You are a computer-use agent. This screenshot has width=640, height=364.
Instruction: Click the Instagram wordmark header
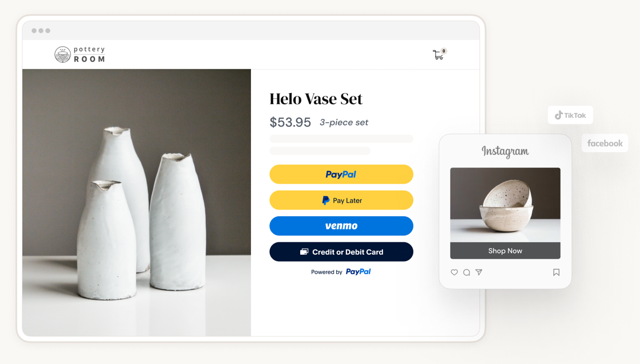pyautogui.click(x=505, y=151)
